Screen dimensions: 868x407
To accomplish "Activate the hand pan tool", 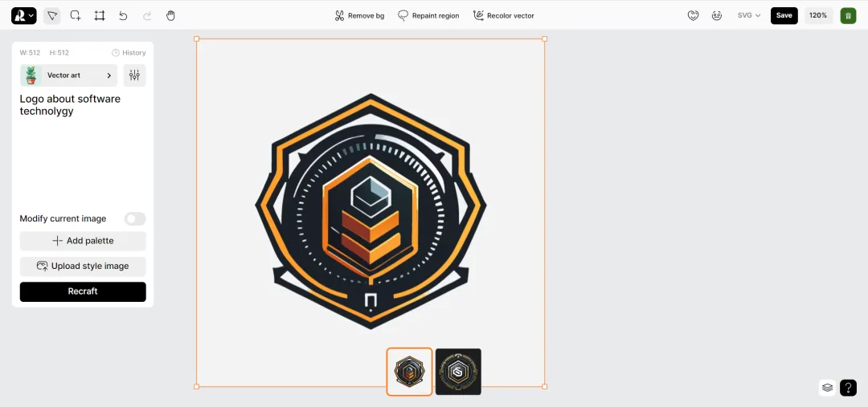I will [x=170, y=15].
